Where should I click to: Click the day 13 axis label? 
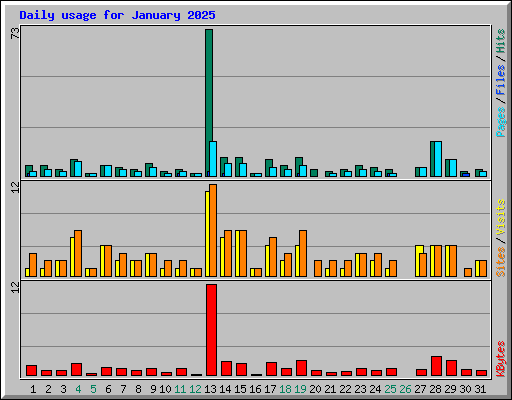(x=210, y=389)
